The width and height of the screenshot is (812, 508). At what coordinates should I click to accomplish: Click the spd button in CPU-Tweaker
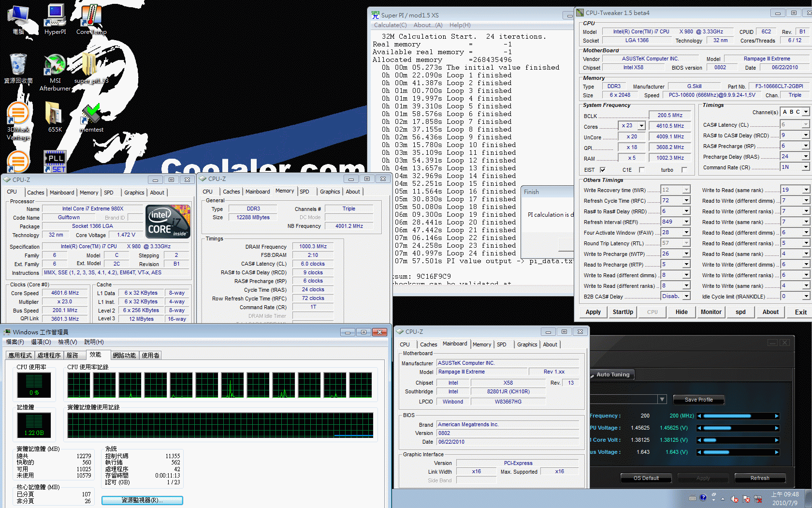(740, 312)
